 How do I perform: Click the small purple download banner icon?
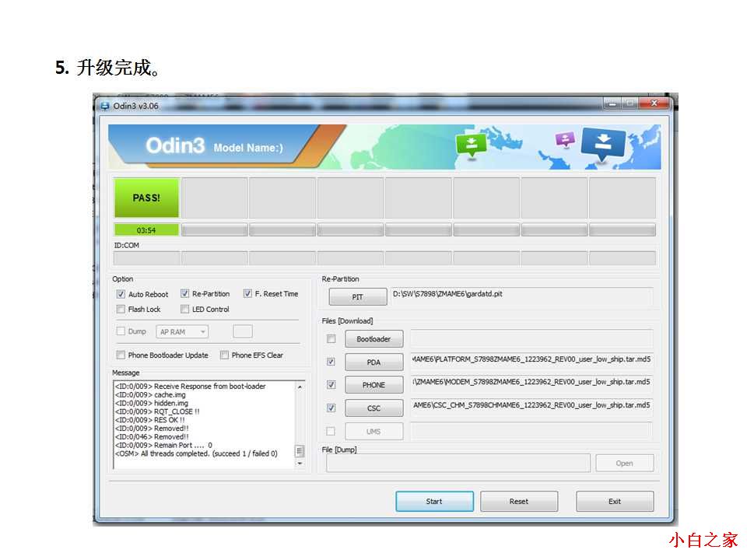(565, 139)
